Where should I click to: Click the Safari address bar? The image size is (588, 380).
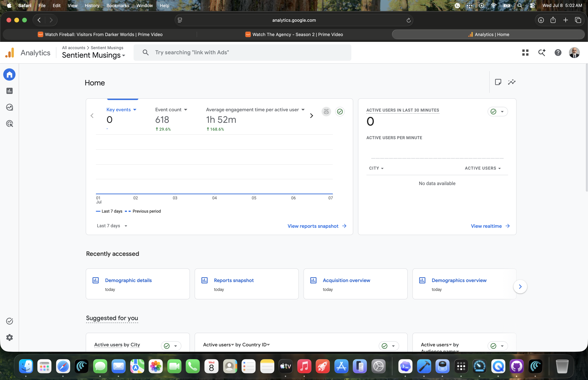(294, 20)
